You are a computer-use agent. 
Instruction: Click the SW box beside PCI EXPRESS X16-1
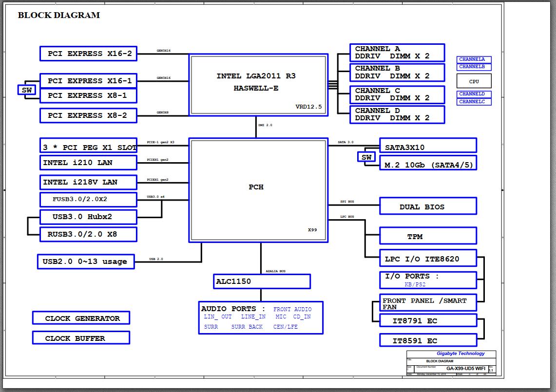(x=27, y=90)
